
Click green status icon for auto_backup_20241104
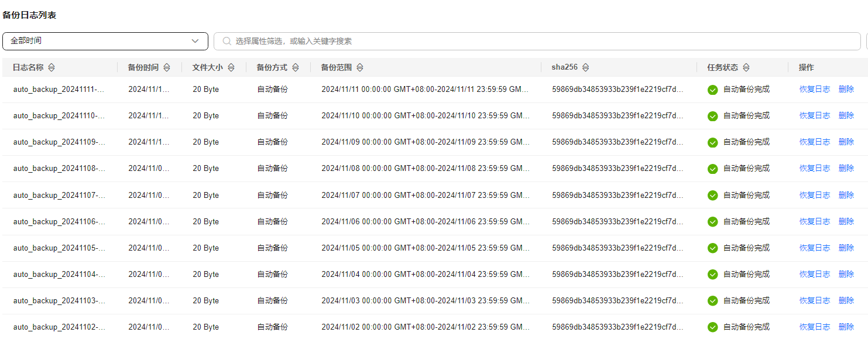[712, 274]
